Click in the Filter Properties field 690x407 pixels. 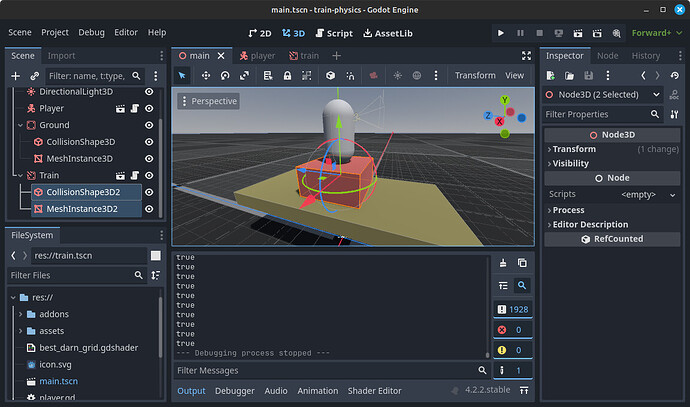pyautogui.click(x=602, y=114)
